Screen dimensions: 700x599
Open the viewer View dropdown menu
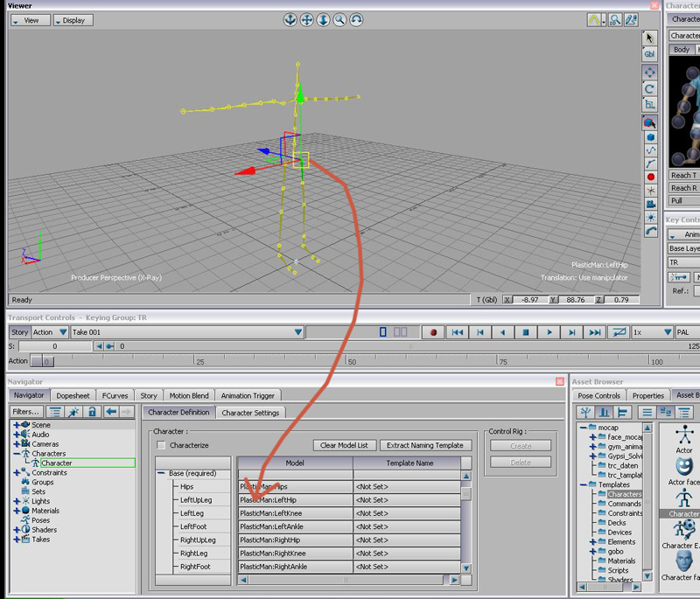point(29,20)
